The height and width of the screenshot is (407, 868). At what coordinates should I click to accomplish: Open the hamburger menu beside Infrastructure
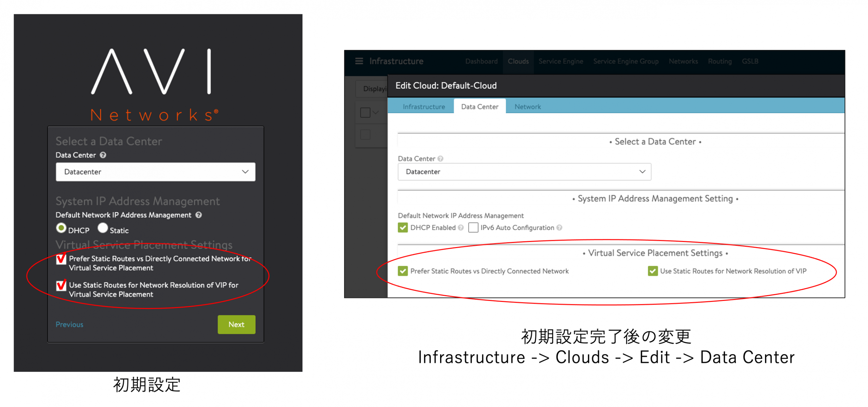click(359, 61)
